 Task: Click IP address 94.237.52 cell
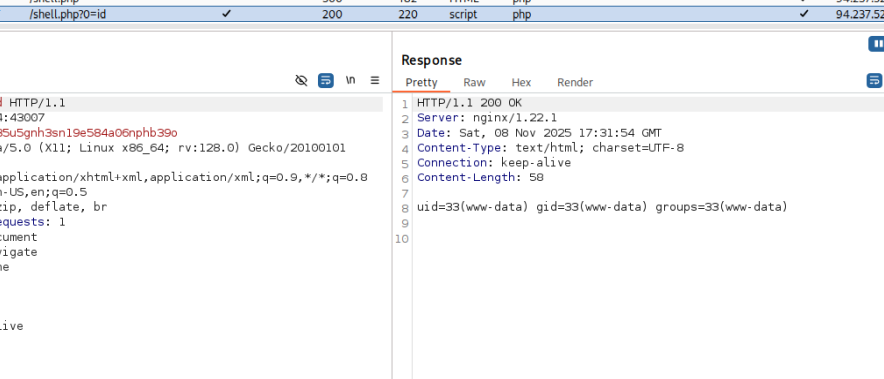coord(860,14)
